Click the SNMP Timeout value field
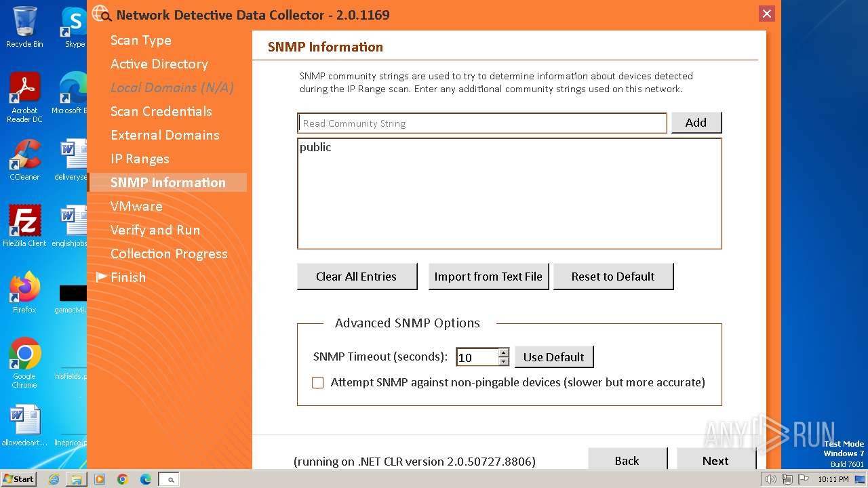 click(x=477, y=357)
